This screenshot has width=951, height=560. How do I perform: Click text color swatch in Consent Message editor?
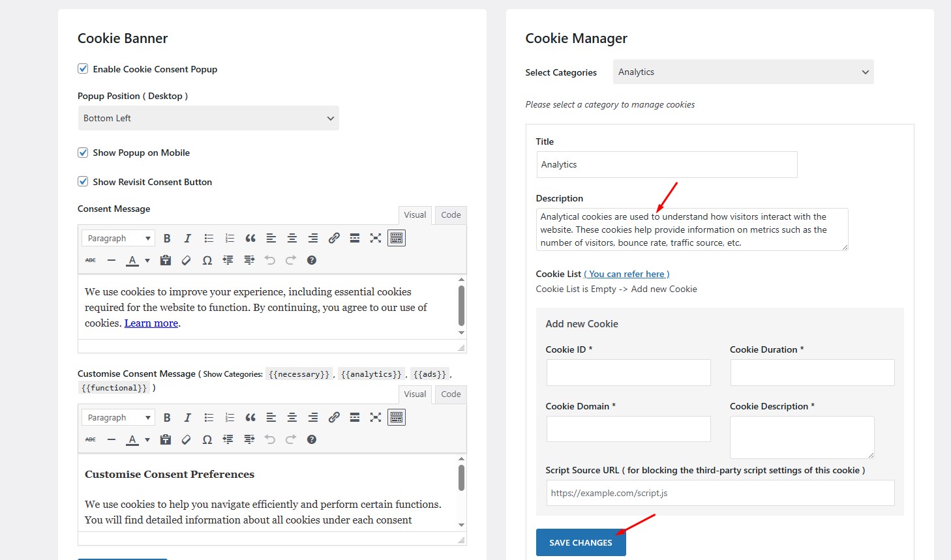tap(132, 261)
